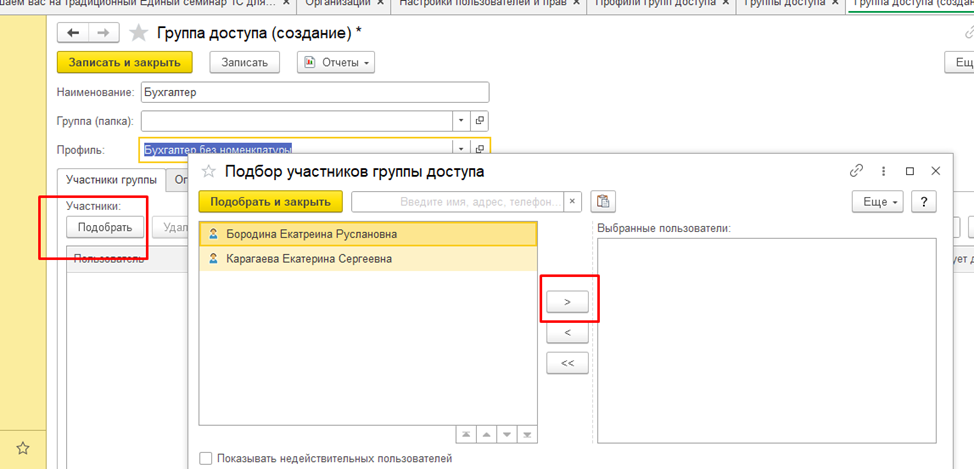Viewport: 974px width, 469px height.
Task: Click the Записать button
Action: coord(245,62)
